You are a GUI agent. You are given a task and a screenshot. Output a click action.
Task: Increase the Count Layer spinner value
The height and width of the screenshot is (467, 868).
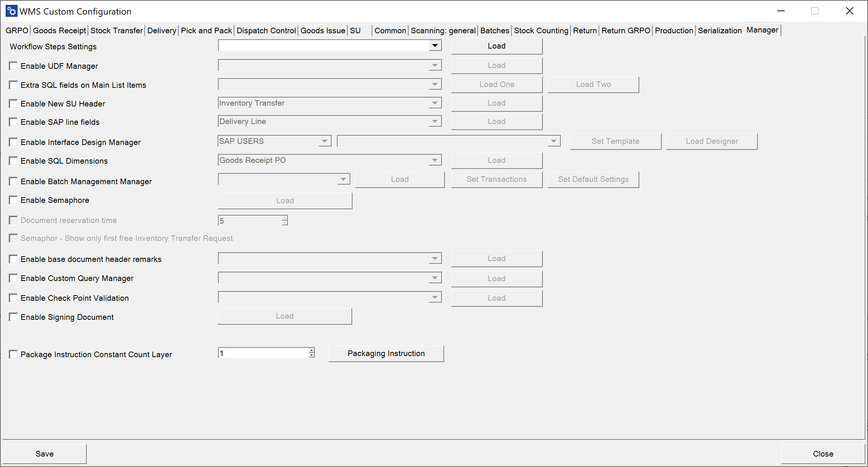click(x=312, y=350)
